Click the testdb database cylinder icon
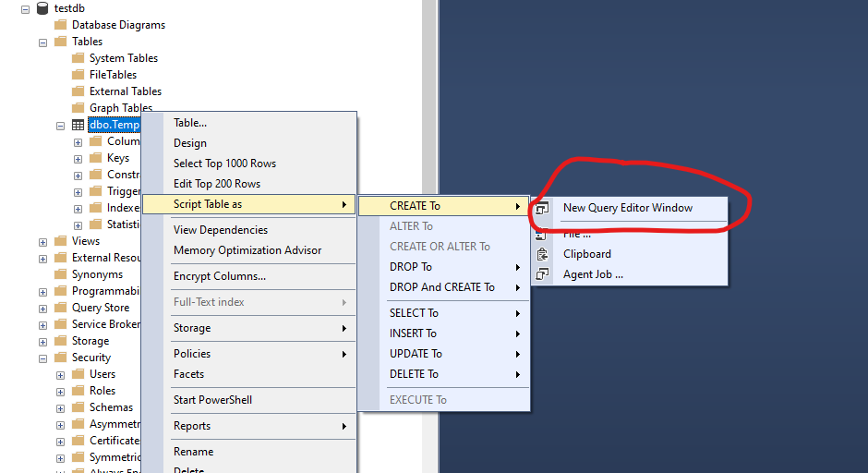 pyautogui.click(x=42, y=8)
